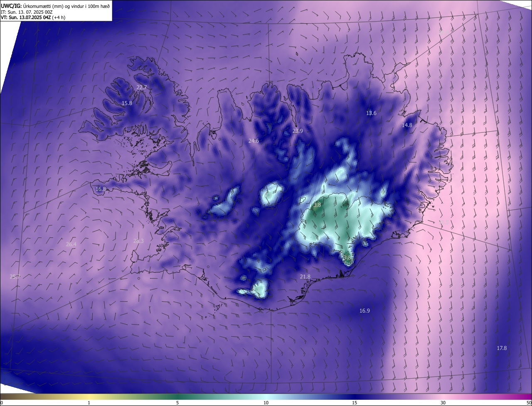532x406 pixels.
Task: Click the colour bar tick label 50
Action: pyautogui.click(x=529, y=403)
